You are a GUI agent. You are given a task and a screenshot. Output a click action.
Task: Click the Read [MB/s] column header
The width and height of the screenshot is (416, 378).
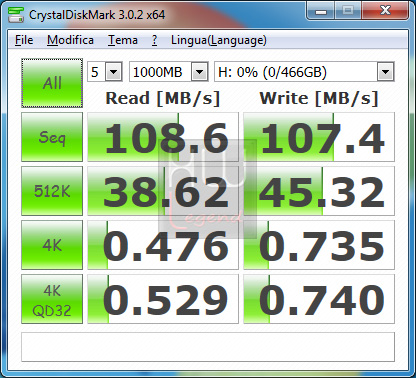pos(163,98)
